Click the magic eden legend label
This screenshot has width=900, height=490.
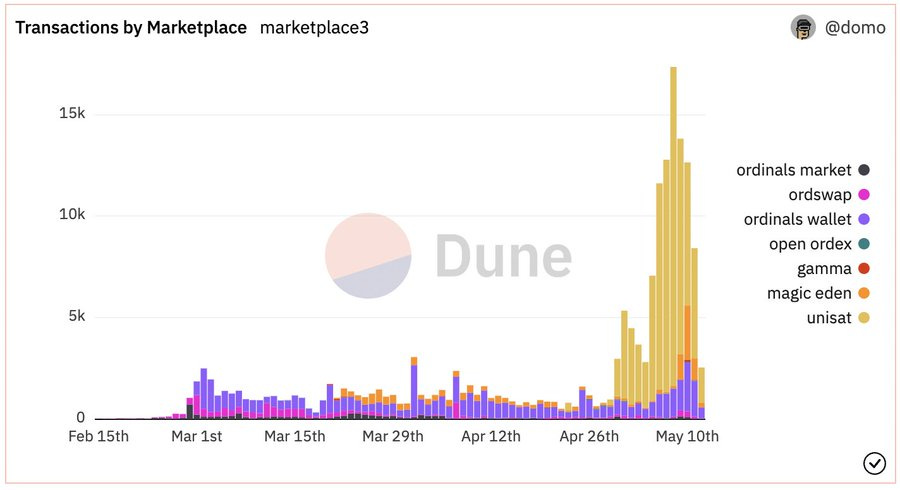[809, 293]
